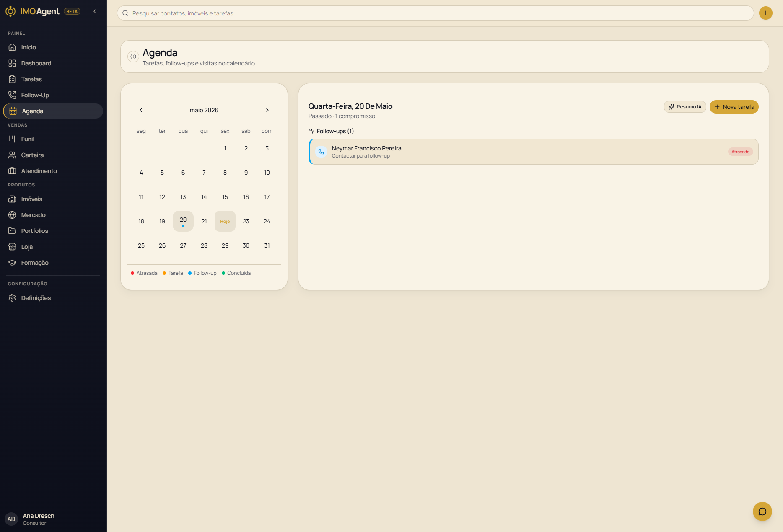
Task: Open the Mercado menu item
Action: pyautogui.click(x=53, y=215)
